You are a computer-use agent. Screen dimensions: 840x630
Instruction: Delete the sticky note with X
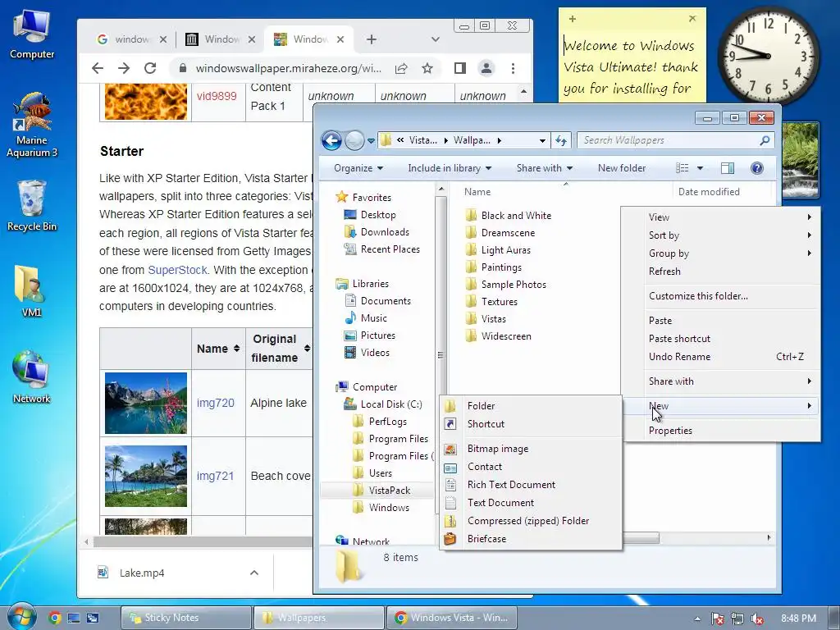(x=692, y=19)
